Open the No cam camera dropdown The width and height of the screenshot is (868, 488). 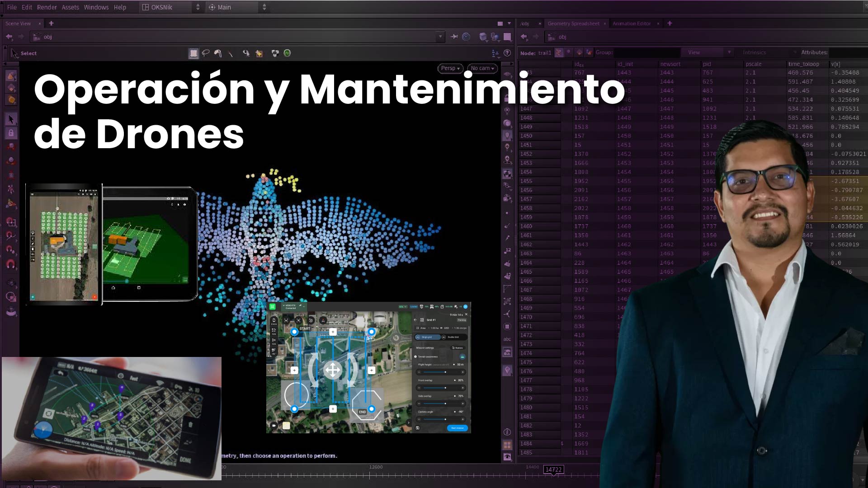pos(483,68)
